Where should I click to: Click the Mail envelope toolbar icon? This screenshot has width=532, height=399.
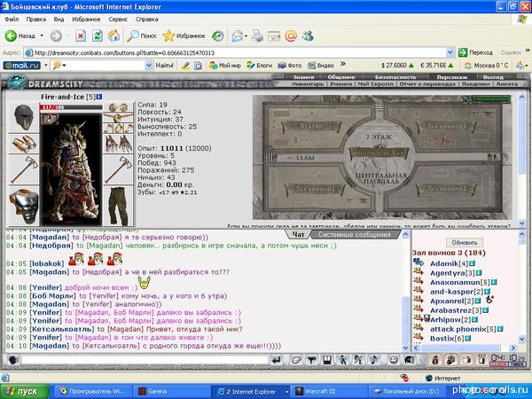pos(238,35)
